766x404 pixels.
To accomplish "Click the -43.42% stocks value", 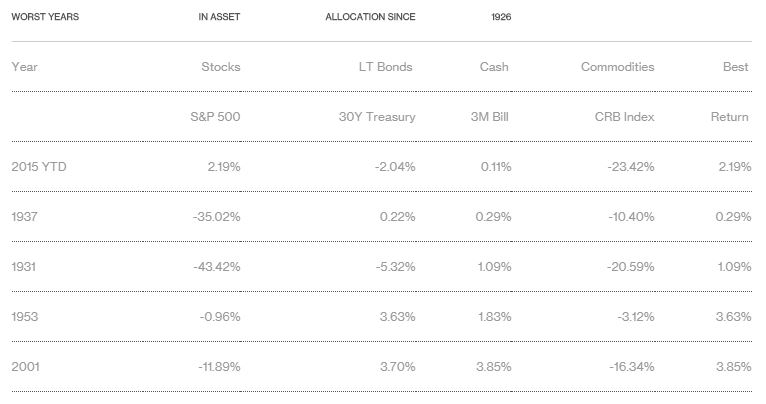I will (216, 267).
